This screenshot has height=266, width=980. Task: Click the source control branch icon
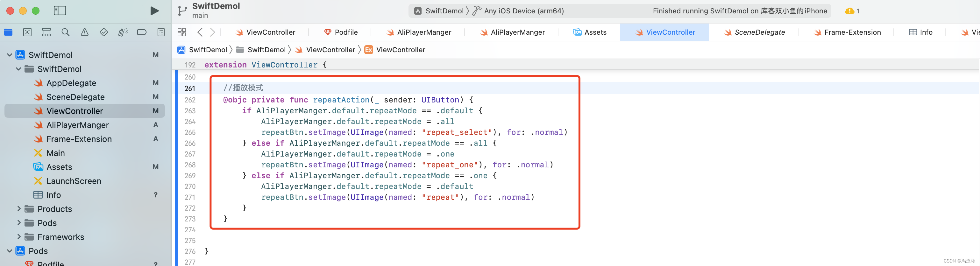click(x=182, y=11)
